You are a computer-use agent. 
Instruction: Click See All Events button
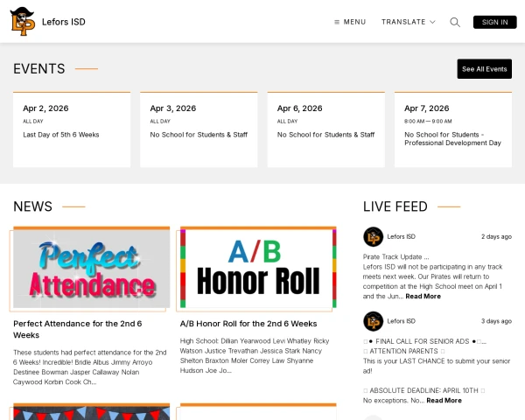pyautogui.click(x=484, y=69)
